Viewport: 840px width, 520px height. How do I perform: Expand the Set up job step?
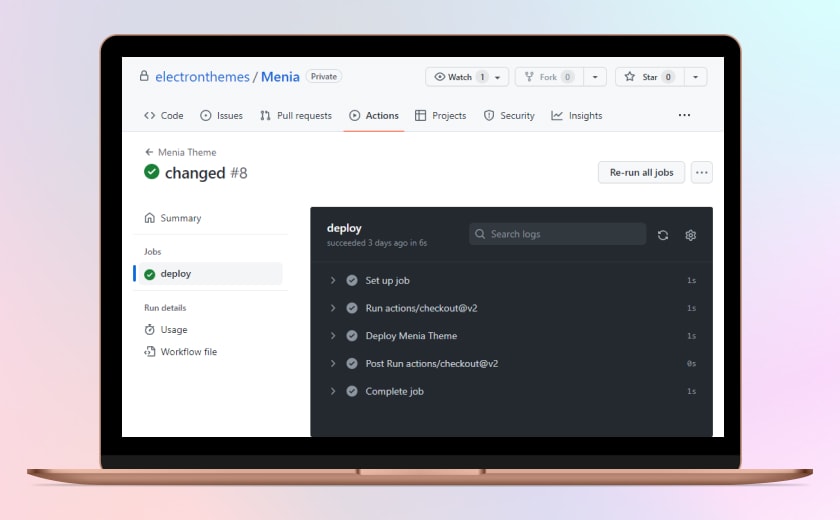(x=333, y=280)
